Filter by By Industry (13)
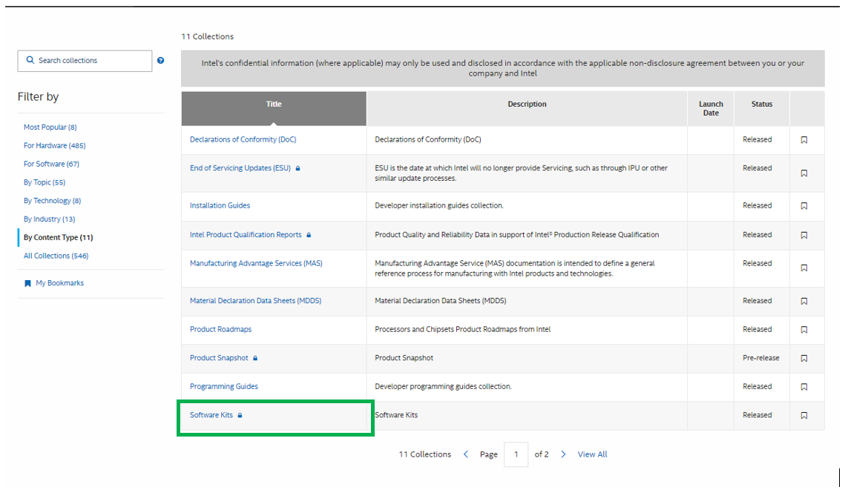848x504 pixels. [49, 219]
